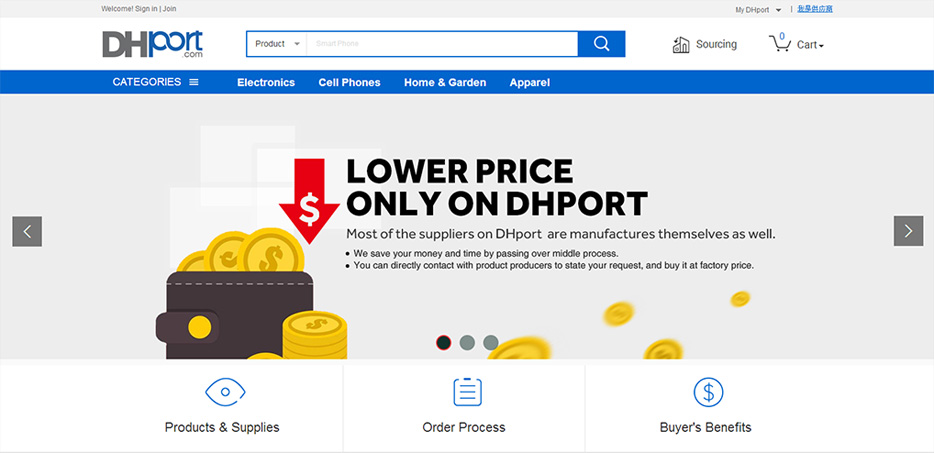Open the Sourcing icon

click(x=681, y=45)
